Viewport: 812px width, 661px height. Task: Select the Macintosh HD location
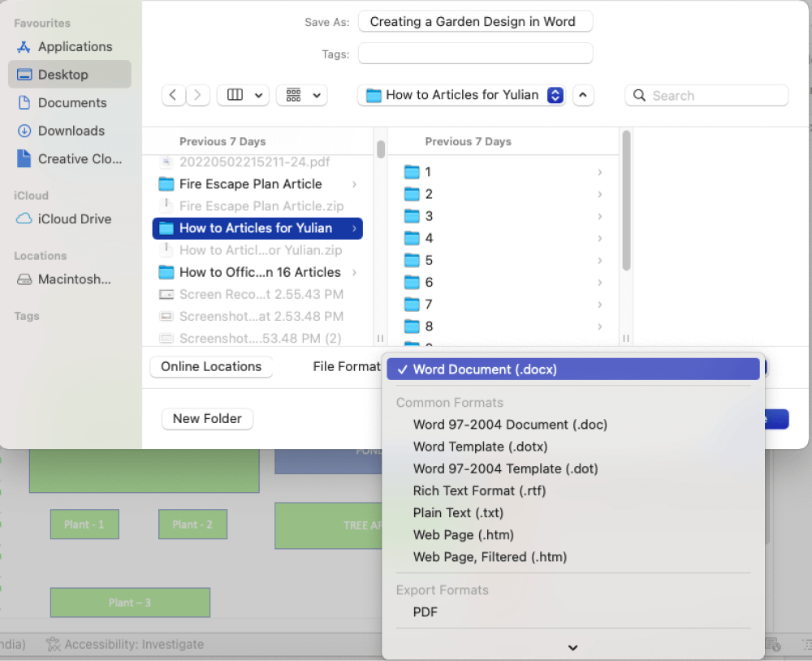click(x=74, y=279)
